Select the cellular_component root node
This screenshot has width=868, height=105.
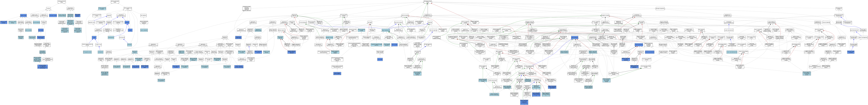115,2
